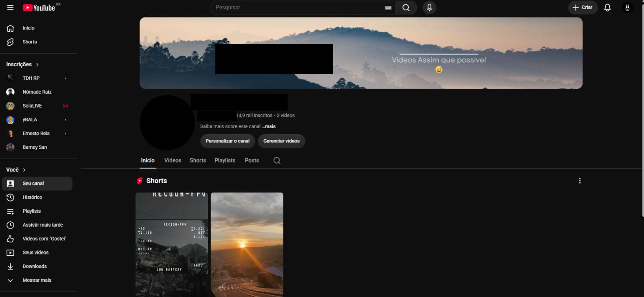Open the RECON-FPV drone Short thumbnail
Viewport: 644px width, 297px height.
click(x=172, y=245)
